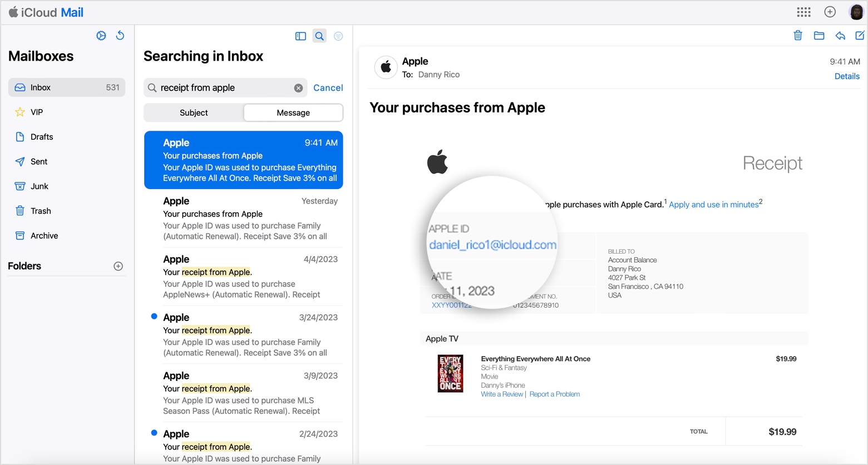Click the move to folder icon

click(x=818, y=36)
